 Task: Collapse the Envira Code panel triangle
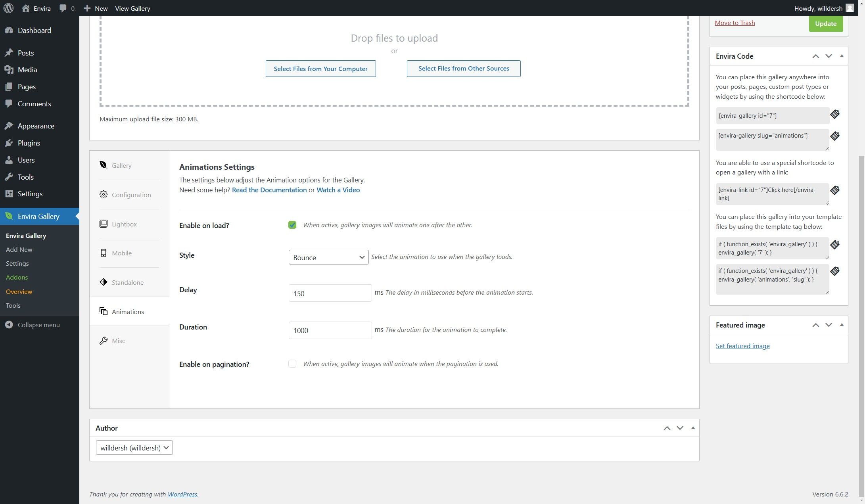pyautogui.click(x=842, y=56)
